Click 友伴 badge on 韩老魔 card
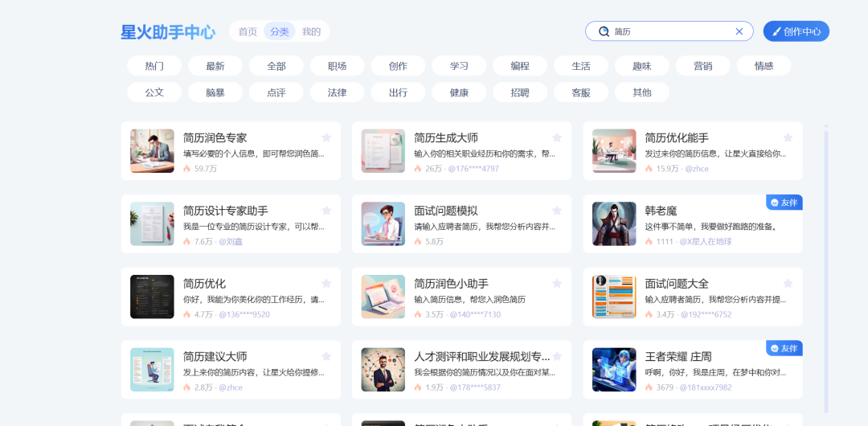Screen dimensions: 868x426 click(784, 203)
